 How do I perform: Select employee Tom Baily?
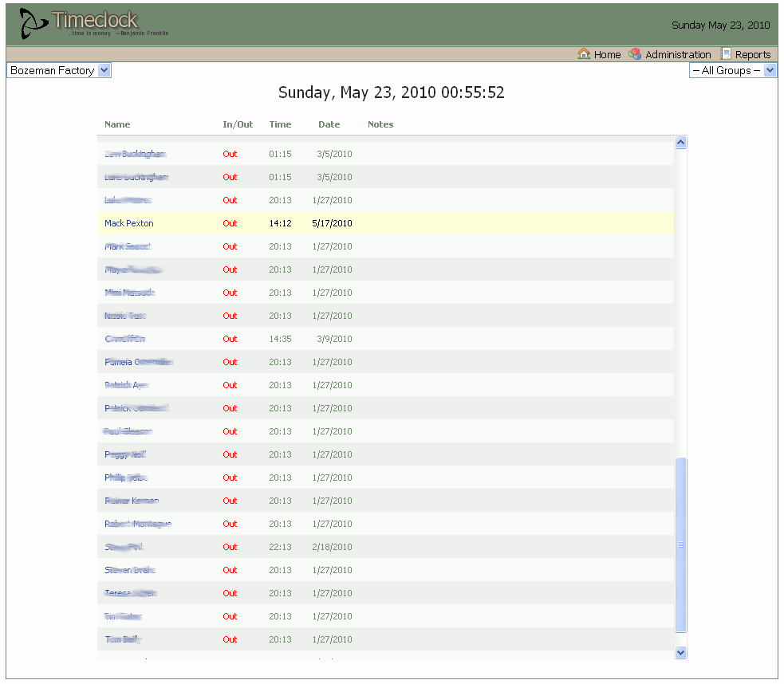coord(124,639)
